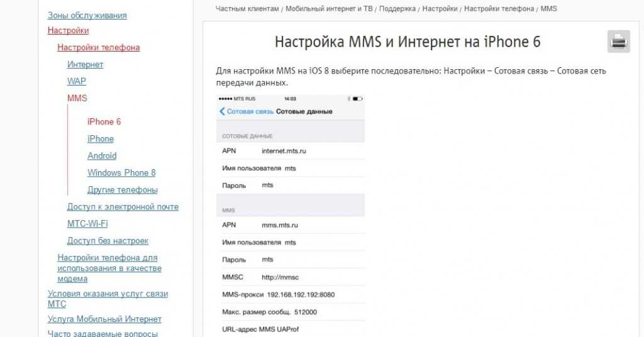
Task: Open the Android settings link
Action: (102, 156)
